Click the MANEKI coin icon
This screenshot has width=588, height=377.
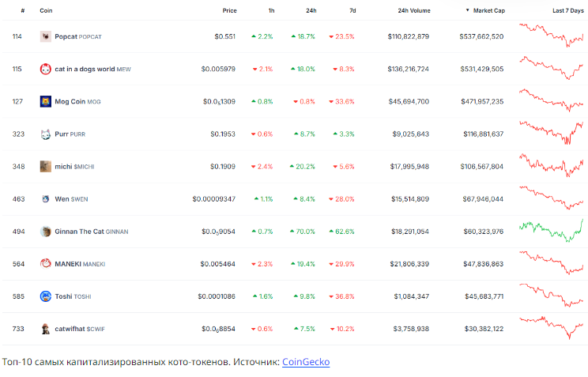45,264
